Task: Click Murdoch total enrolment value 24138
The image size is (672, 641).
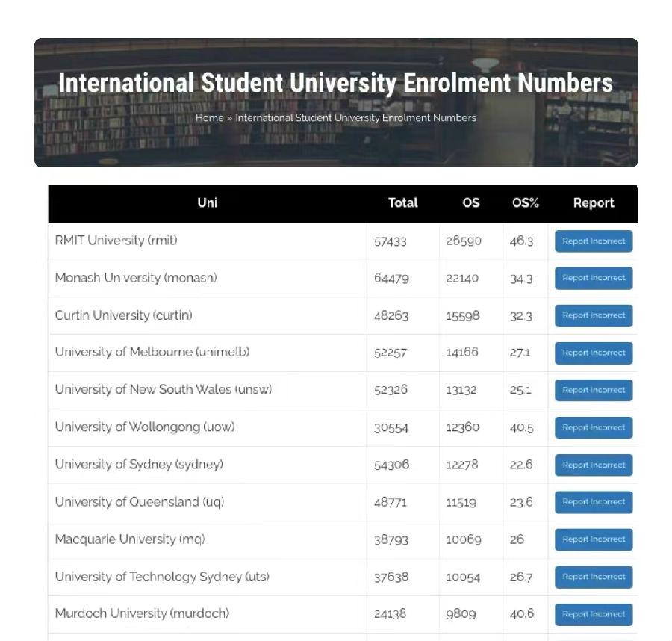Action: pos(390,614)
